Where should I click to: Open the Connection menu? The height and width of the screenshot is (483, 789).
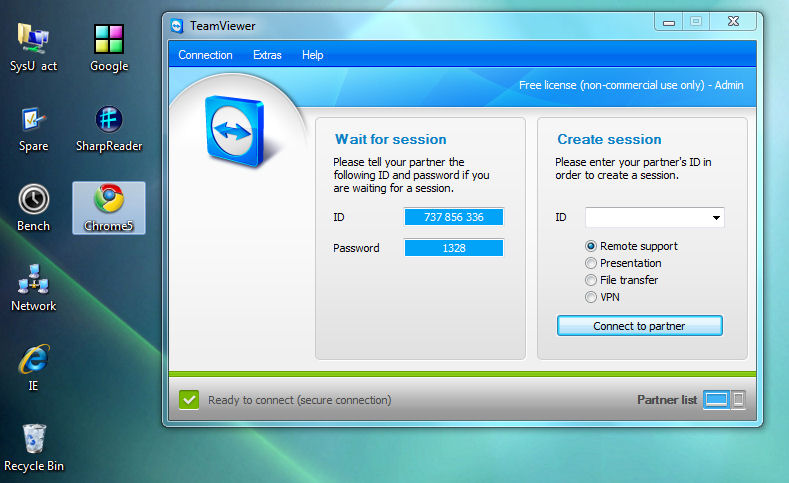(x=205, y=55)
